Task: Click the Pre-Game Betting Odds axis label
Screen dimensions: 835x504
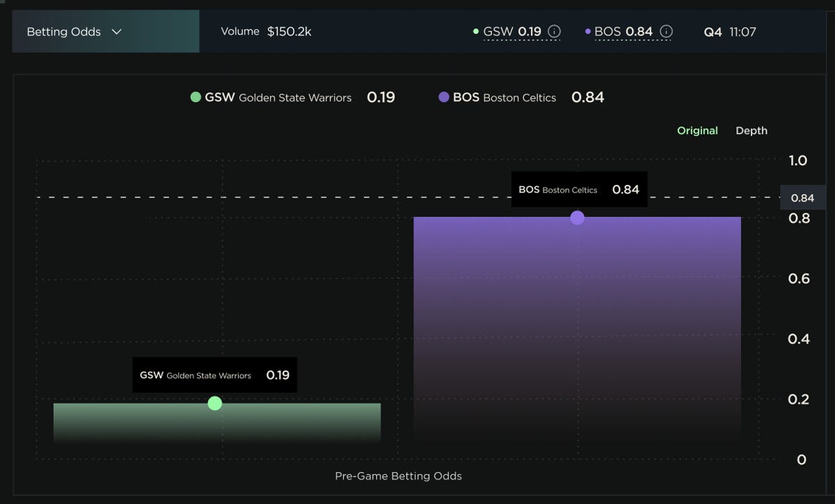Action: pos(398,476)
